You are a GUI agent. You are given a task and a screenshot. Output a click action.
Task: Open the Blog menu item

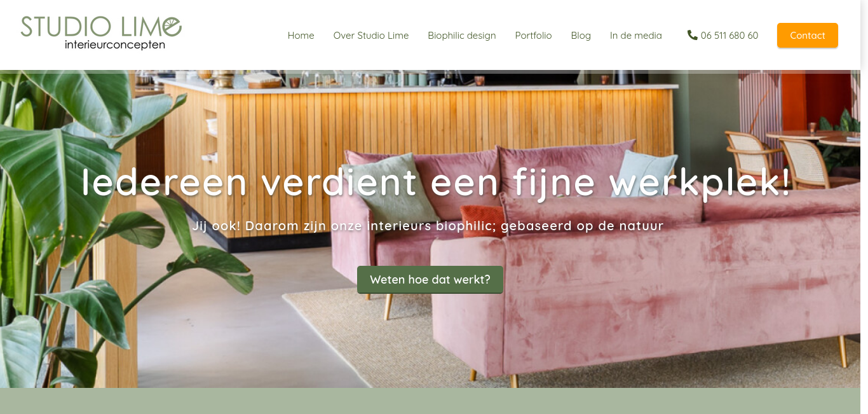pos(581,36)
